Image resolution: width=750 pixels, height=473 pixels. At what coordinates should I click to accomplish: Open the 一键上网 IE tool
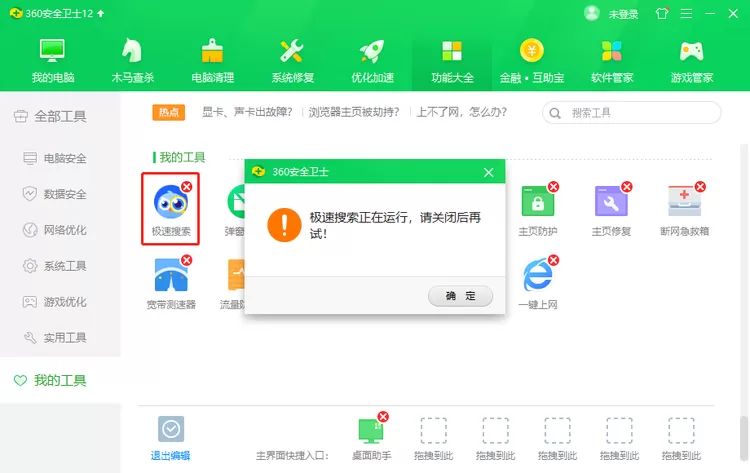[x=538, y=275]
